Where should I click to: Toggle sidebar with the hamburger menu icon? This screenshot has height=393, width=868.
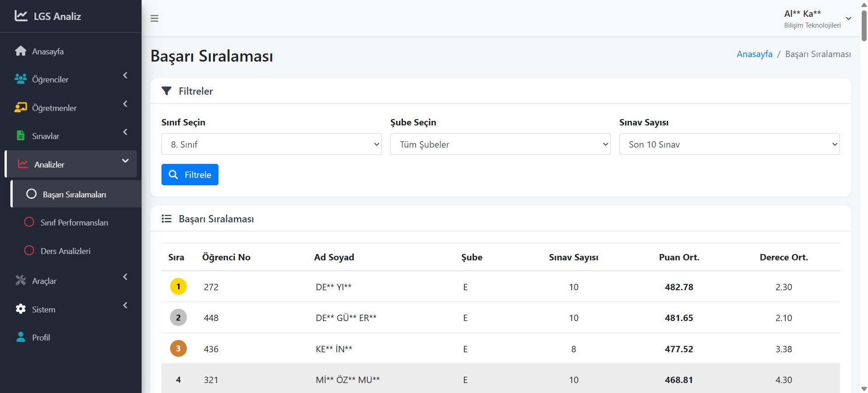(154, 19)
